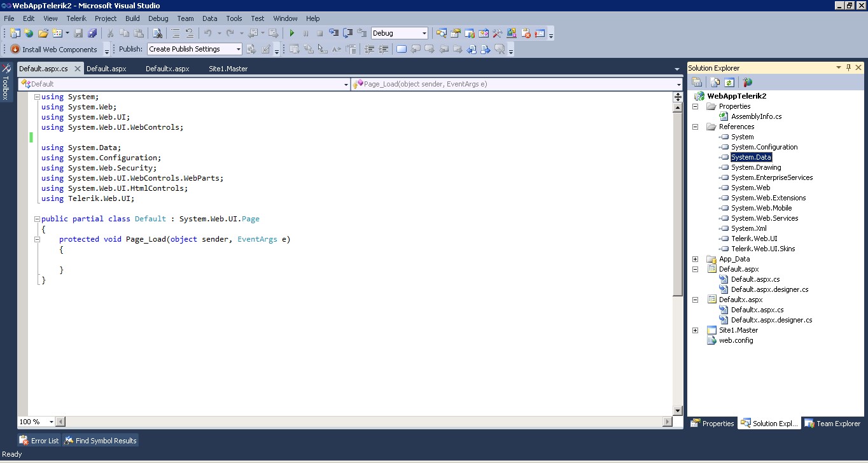868x463 pixels.
Task: Click Solution Explorer Properties icon
Action: (x=697, y=82)
